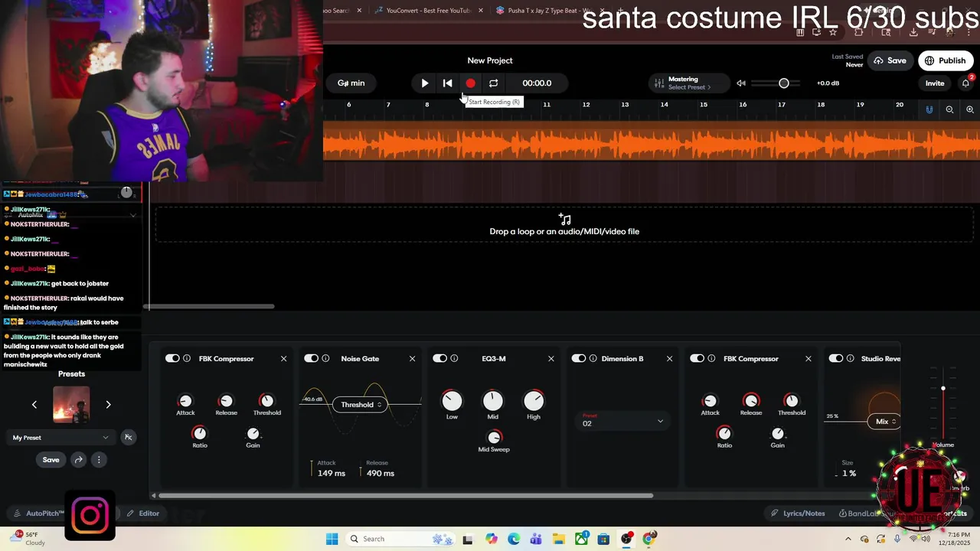Save the project with the Save button
980x551 pixels.
point(890,60)
